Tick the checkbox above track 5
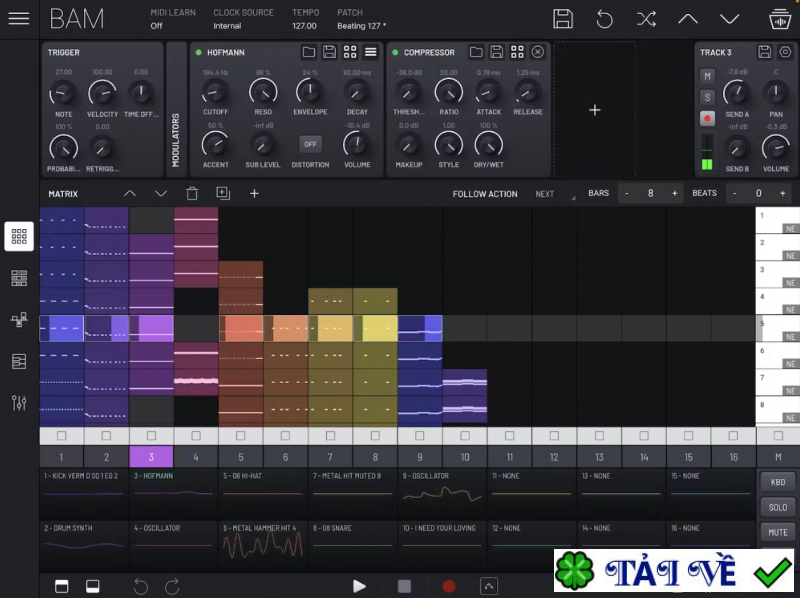 tap(240, 436)
